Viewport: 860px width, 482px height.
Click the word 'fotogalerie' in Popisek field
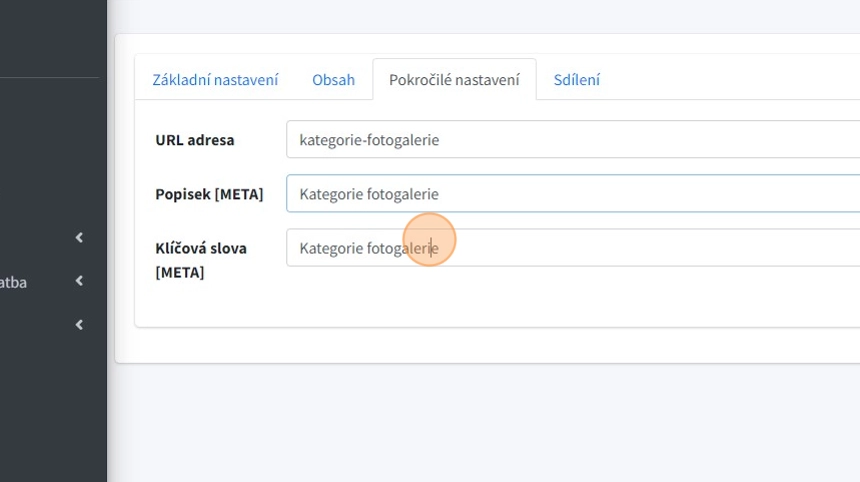click(403, 194)
